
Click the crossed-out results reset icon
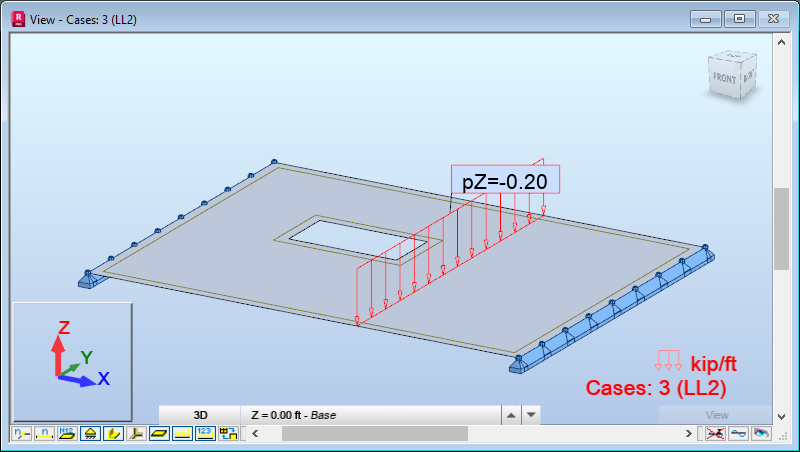[x=715, y=434]
